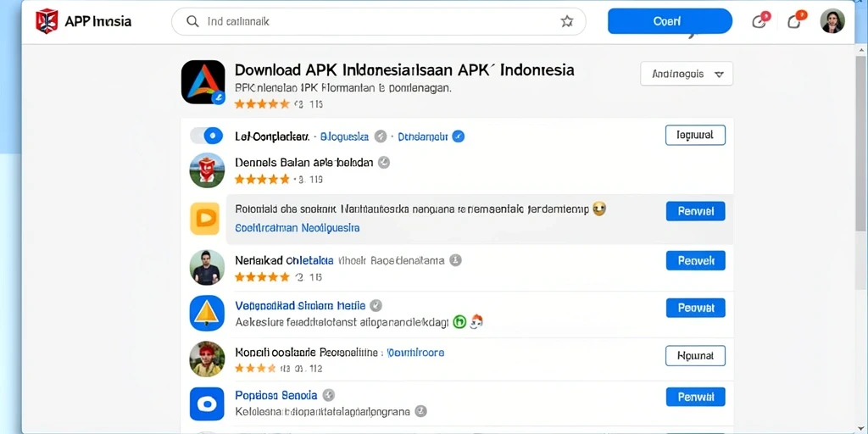Open the Soeltiratman Nedipuesira link
The height and width of the screenshot is (434, 868).
298,227
